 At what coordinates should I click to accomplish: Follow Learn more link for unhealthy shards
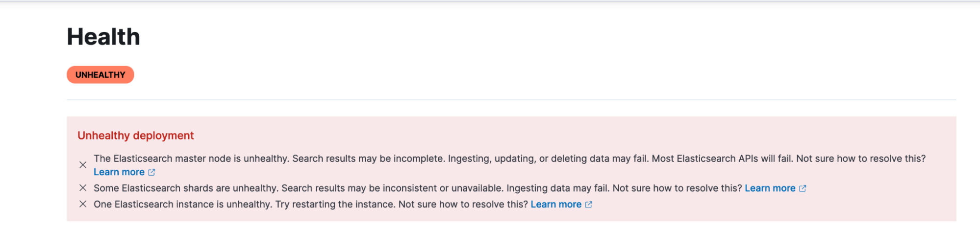coord(770,188)
